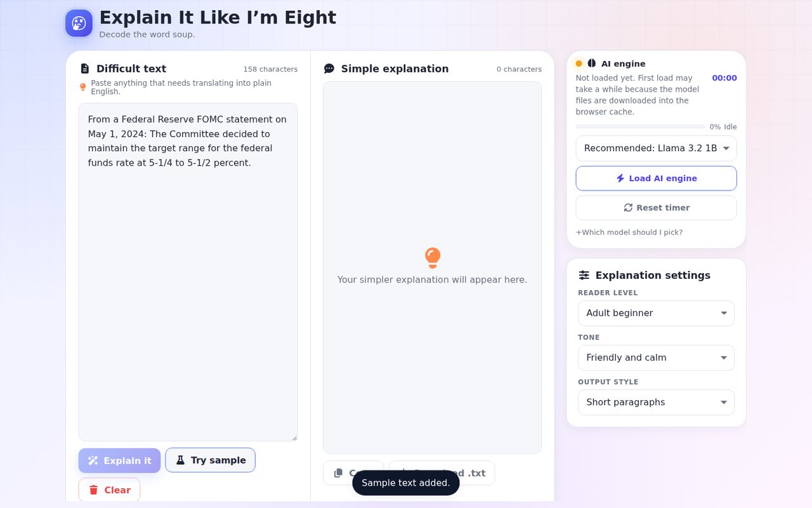The height and width of the screenshot is (508, 812).
Task: Open the Output style dropdown showing Short paragraphs
Action: click(x=656, y=402)
